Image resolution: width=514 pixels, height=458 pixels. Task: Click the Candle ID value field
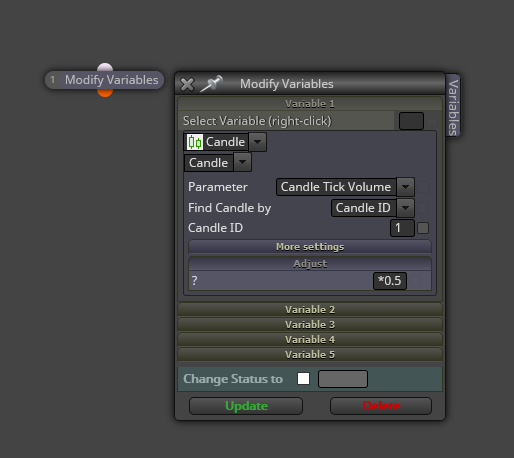pos(402,228)
